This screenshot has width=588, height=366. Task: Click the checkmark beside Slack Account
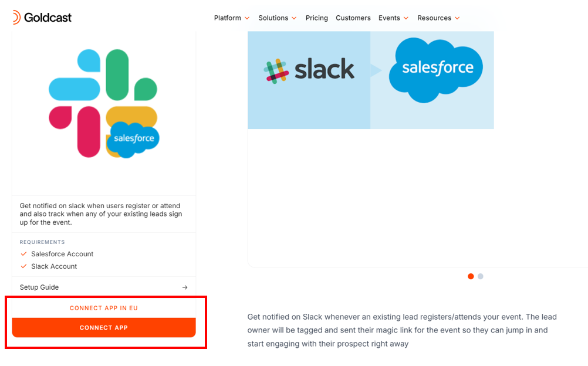click(24, 266)
